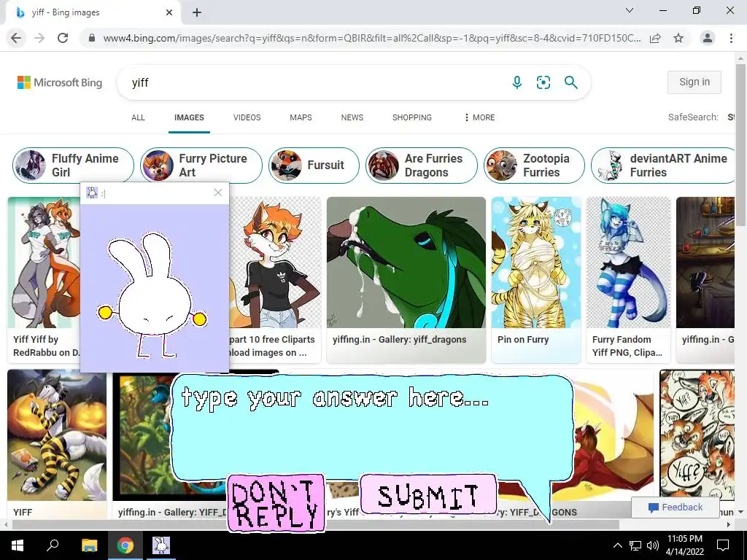
Task: Click the 'Pin on Furry' caption
Action: [523, 340]
